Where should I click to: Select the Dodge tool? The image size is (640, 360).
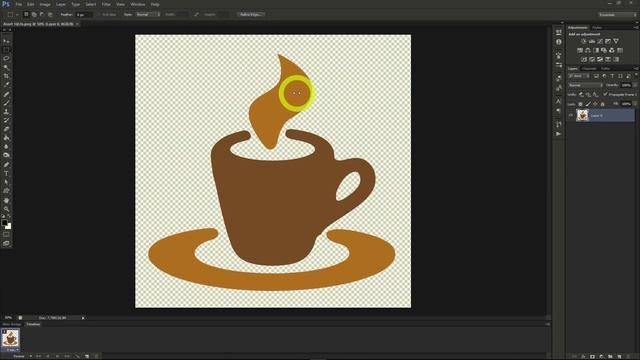[6, 155]
